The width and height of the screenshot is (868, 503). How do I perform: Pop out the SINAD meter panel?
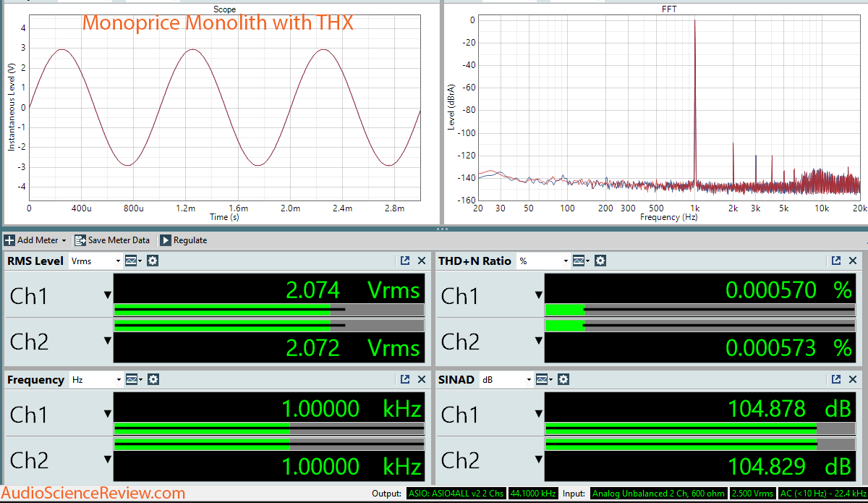(x=836, y=379)
